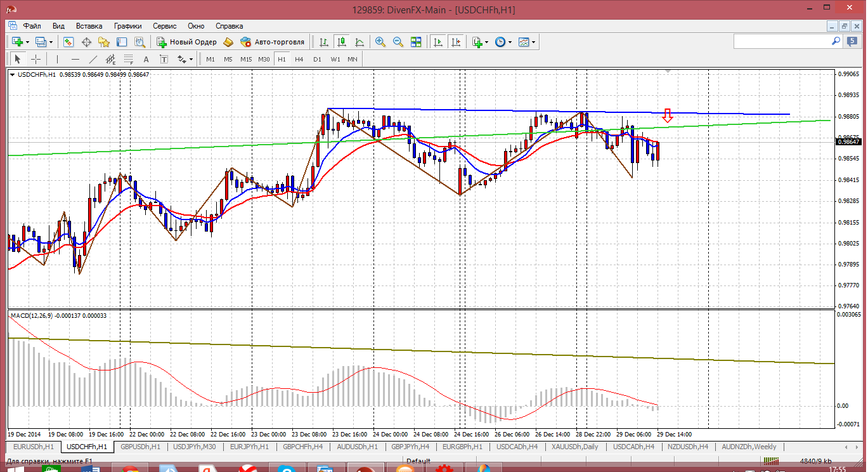
Task: Click the search input field
Action: point(781,41)
